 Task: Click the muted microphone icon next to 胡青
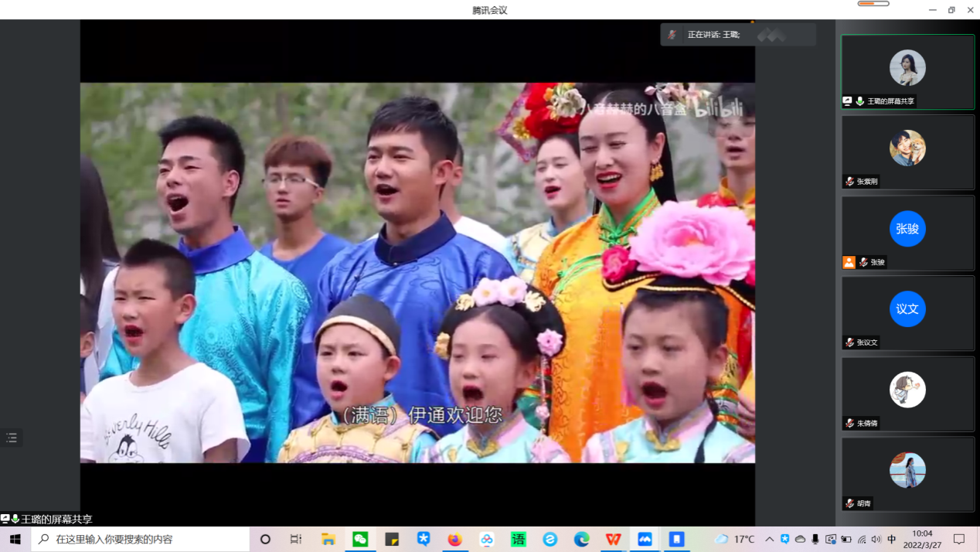[x=849, y=503]
